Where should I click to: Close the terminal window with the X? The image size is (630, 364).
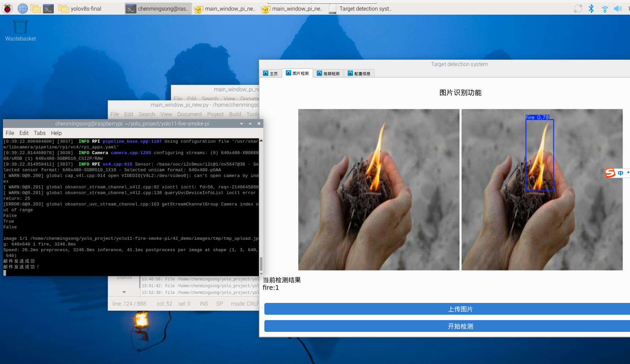[x=259, y=124]
